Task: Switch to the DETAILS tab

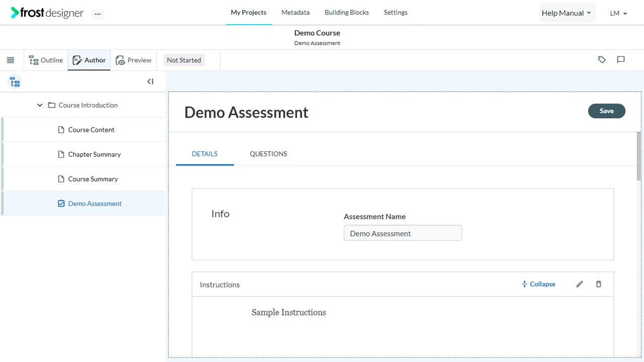Action: [x=205, y=154]
